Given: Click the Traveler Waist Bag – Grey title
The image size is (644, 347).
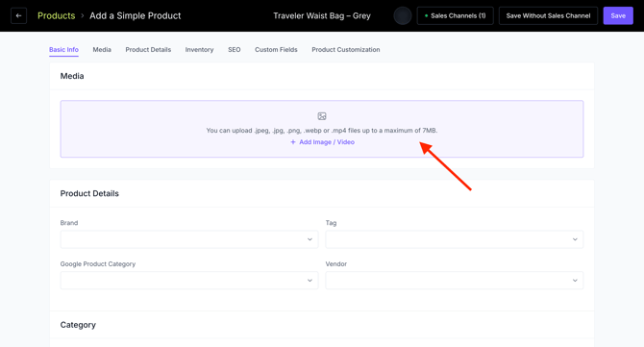Looking at the screenshot, I should 322,15.
